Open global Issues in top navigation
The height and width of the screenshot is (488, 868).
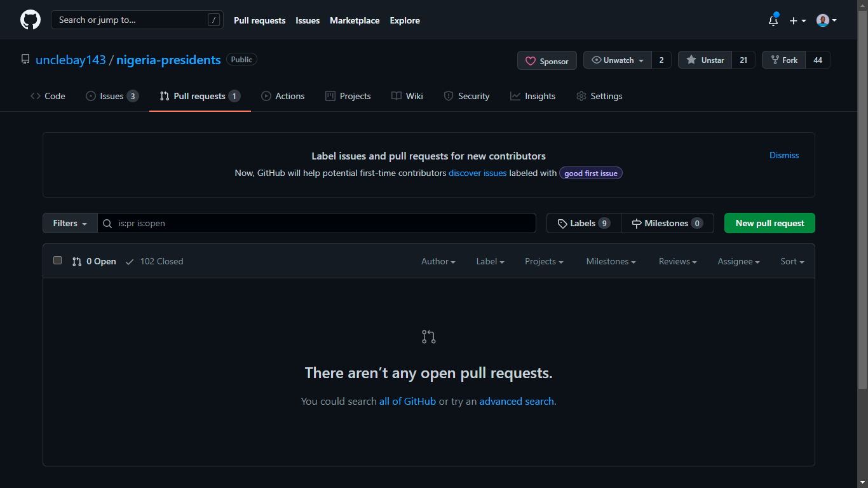(x=308, y=20)
